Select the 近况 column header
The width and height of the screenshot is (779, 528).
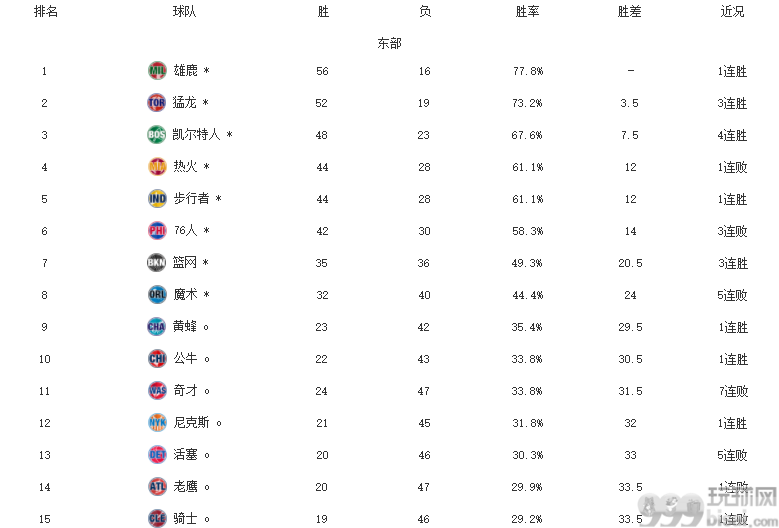tap(732, 11)
